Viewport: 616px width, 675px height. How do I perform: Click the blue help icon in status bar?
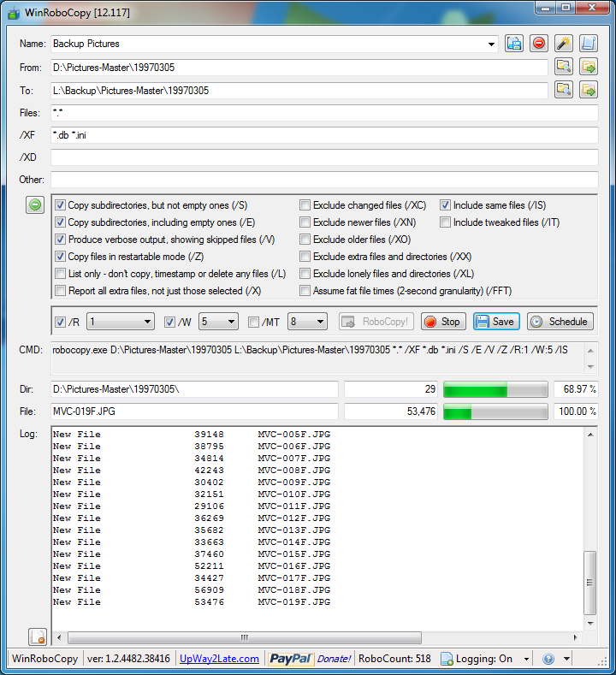click(548, 659)
